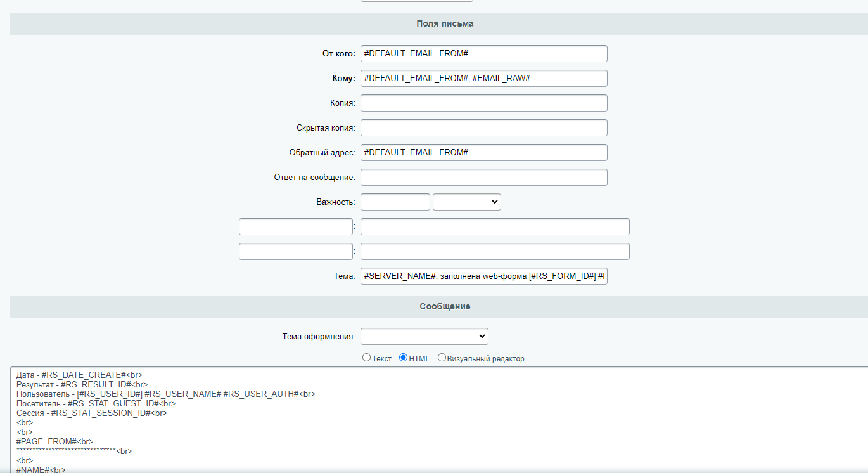Open the 'Важность' priority dropdown
This screenshot has height=473, width=868.
point(467,202)
